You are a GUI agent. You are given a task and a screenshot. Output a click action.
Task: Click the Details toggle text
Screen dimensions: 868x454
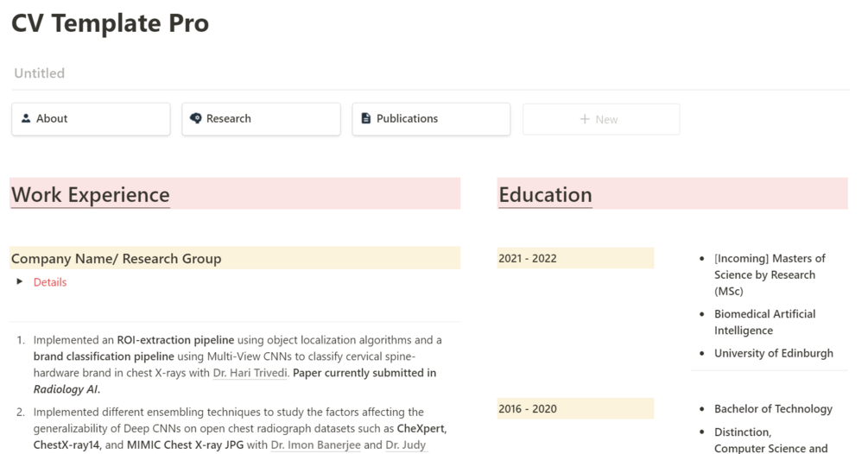pyautogui.click(x=50, y=282)
